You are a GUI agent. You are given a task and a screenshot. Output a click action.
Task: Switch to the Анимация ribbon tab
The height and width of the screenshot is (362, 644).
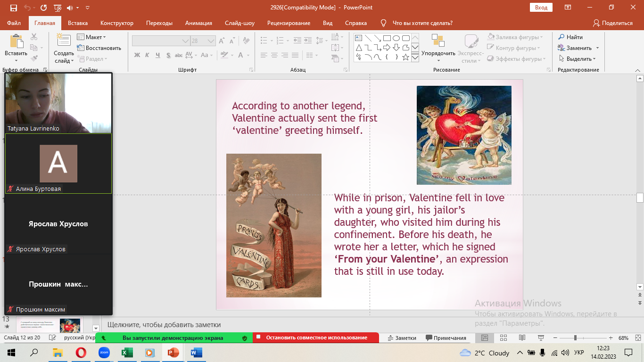198,23
